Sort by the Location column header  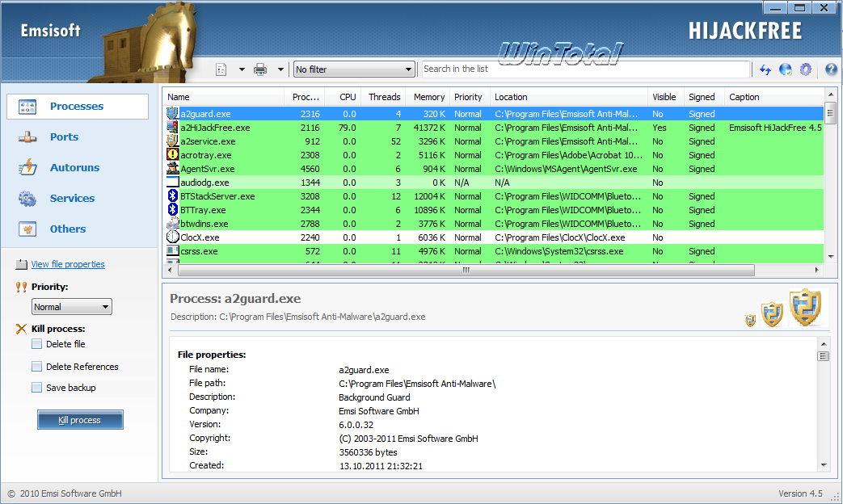(569, 97)
